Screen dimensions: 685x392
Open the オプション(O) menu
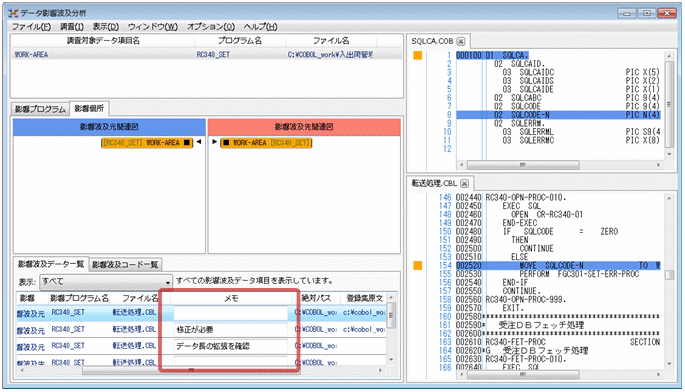(211, 27)
